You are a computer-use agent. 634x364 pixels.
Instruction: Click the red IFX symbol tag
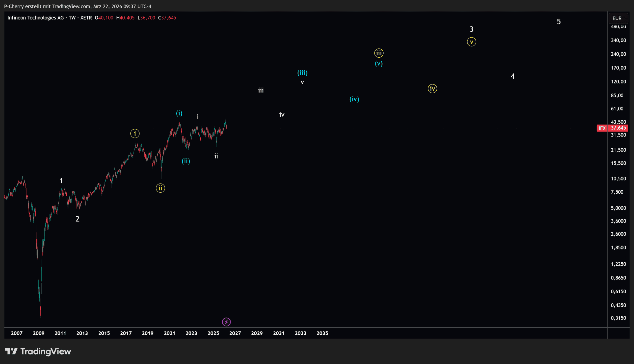[602, 128]
